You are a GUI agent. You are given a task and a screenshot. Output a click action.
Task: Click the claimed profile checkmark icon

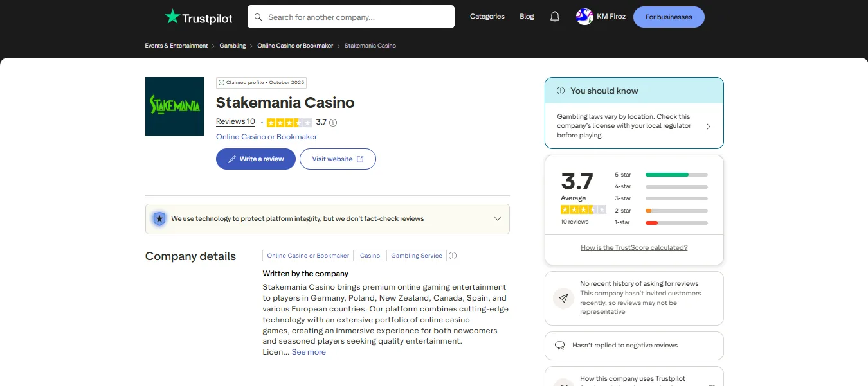pyautogui.click(x=221, y=83)
